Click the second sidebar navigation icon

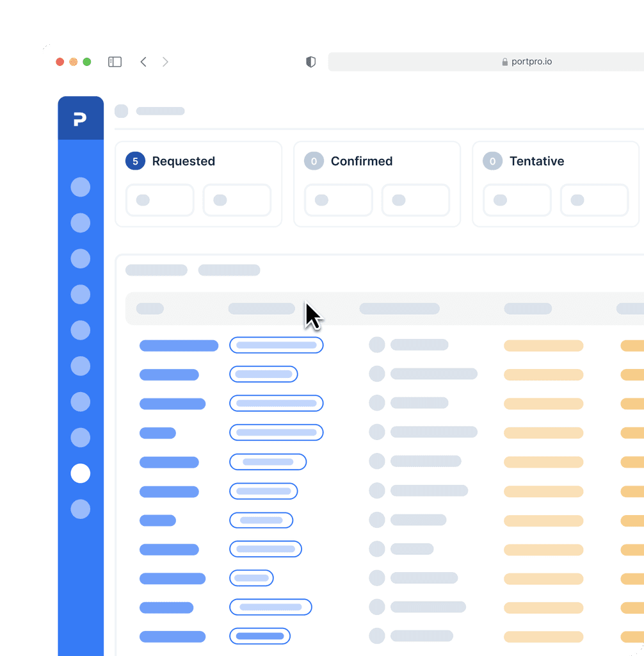tap(80, 223)
